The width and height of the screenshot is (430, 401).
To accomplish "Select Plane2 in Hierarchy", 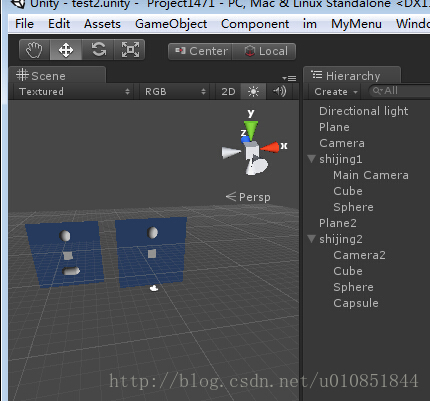I will [338, 223].
